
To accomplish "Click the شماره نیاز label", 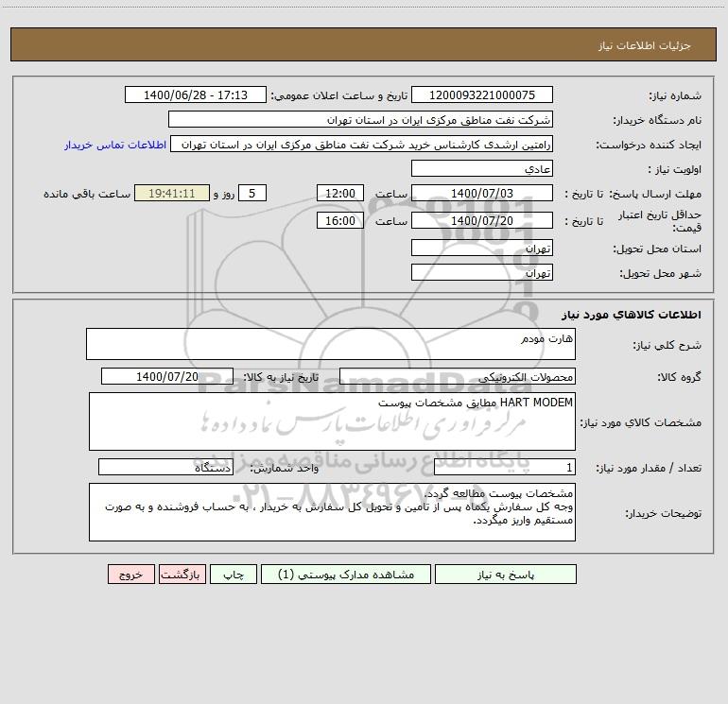I will [675, 95].
